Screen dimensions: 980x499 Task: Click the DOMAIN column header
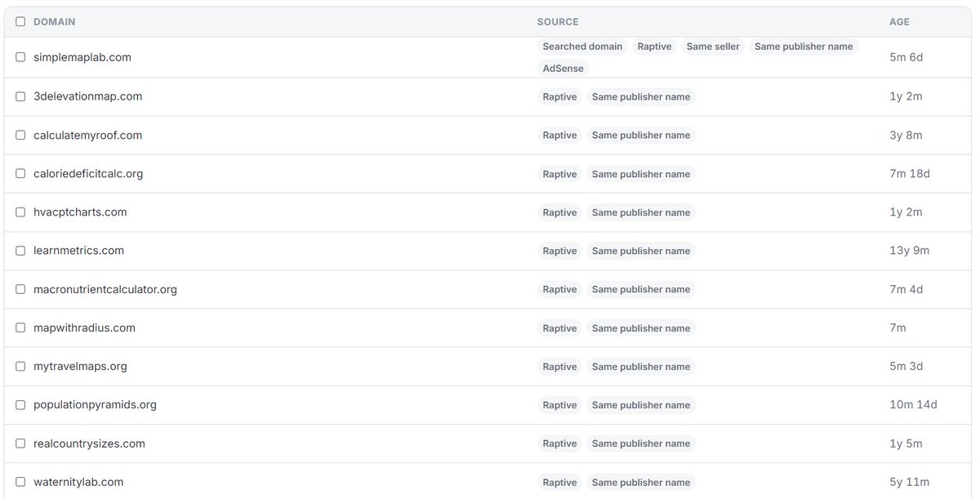(54, 22)
